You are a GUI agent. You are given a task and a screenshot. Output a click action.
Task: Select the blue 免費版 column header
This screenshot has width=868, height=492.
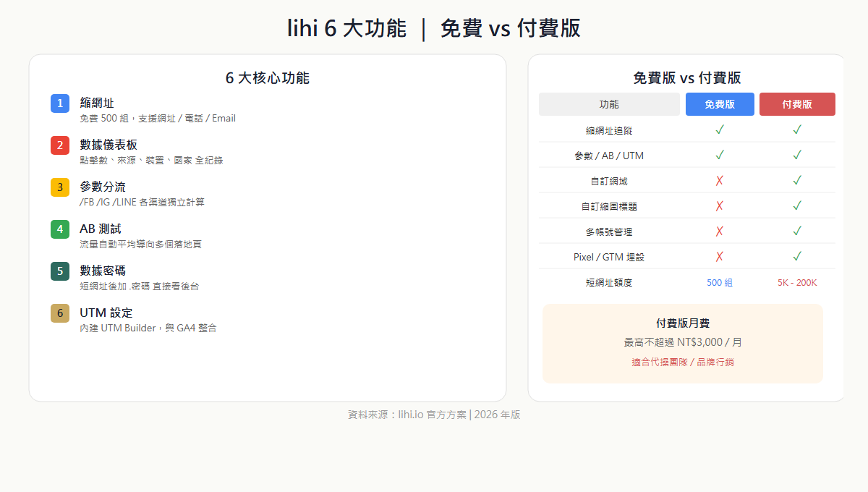720,104
